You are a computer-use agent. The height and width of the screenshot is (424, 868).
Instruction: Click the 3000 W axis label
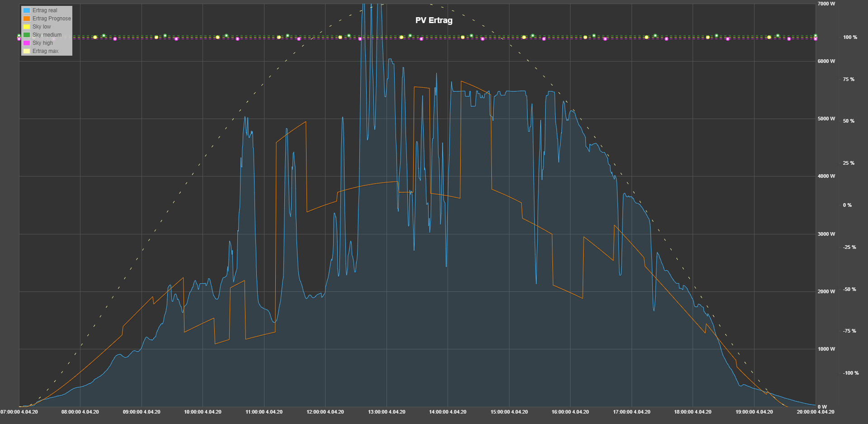(x=826, y=234)
